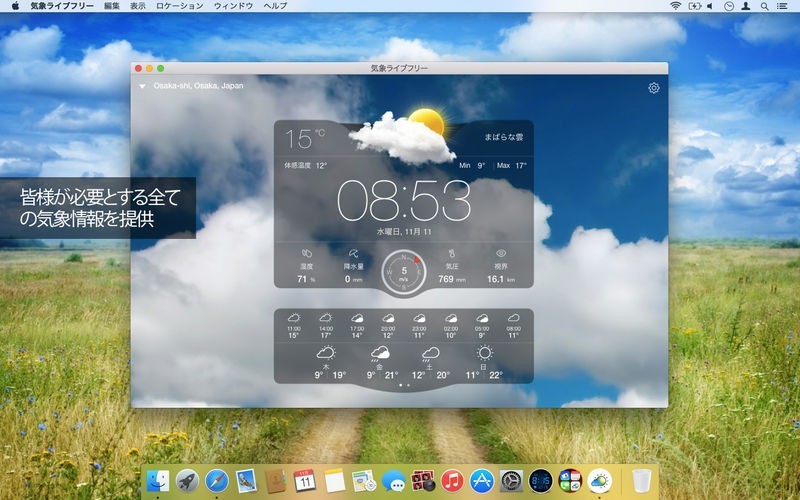The image size is (800, 500).
Task: Expand the Osaka-shi location dropdown arrow
Action: pyautogui.click(x=143, y=87)
